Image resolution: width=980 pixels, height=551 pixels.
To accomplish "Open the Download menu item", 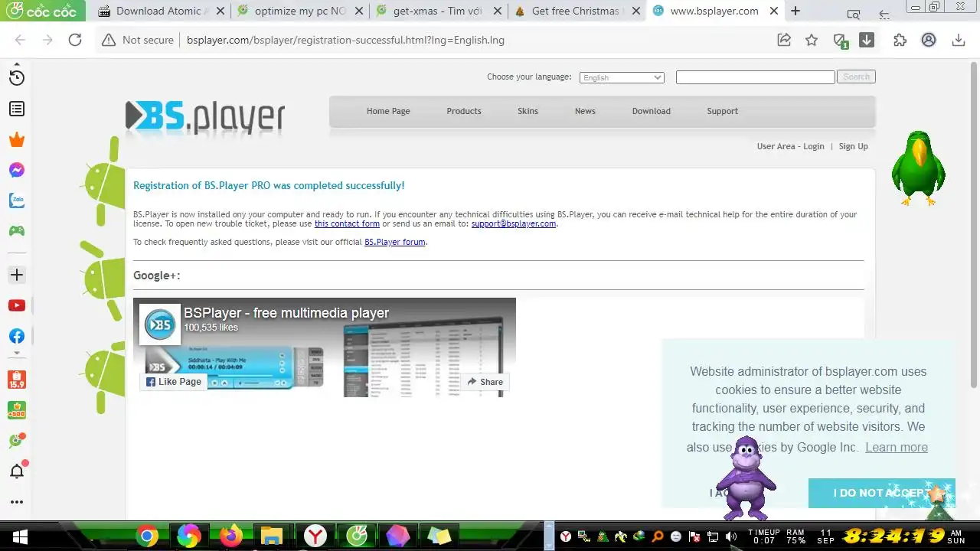I will pyautogui.click(x=652, y=111).
